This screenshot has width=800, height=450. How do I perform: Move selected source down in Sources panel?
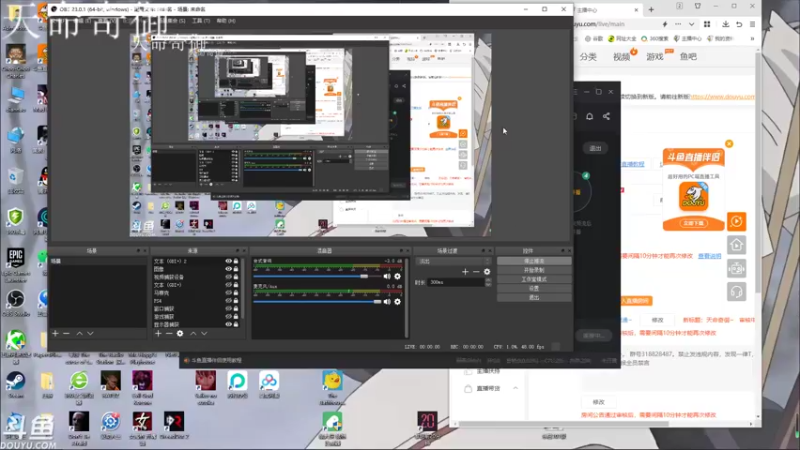(204, 333)
